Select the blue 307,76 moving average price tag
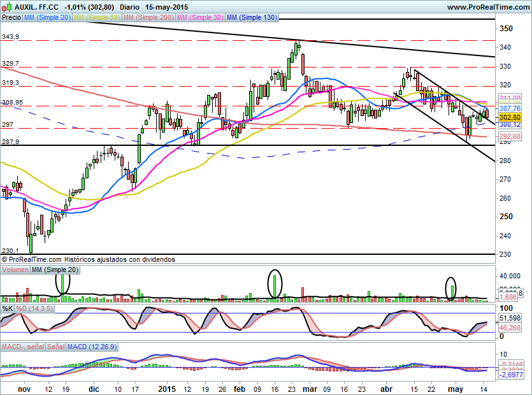This screenshot has height=395, width=532. [510, 109]
